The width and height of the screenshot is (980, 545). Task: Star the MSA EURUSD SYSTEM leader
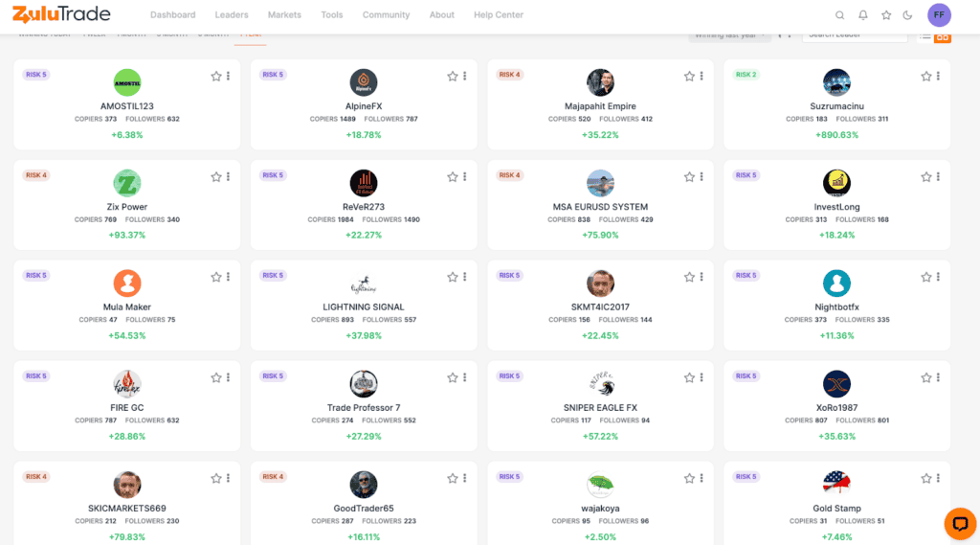689,177
